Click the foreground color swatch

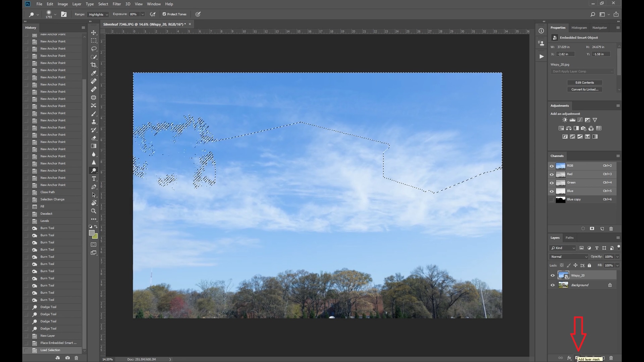(x=92, y=233)
